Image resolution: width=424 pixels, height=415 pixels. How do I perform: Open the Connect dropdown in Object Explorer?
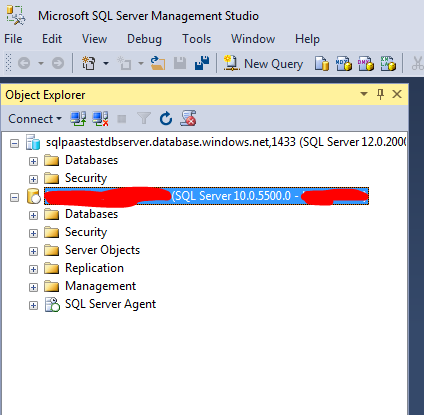[x=35, y=119]
